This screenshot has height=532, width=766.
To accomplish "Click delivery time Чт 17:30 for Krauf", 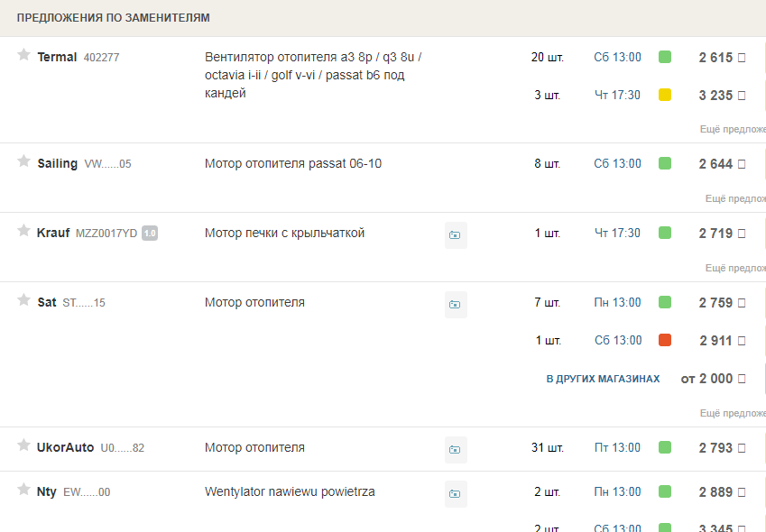I will tap(617, 234).
